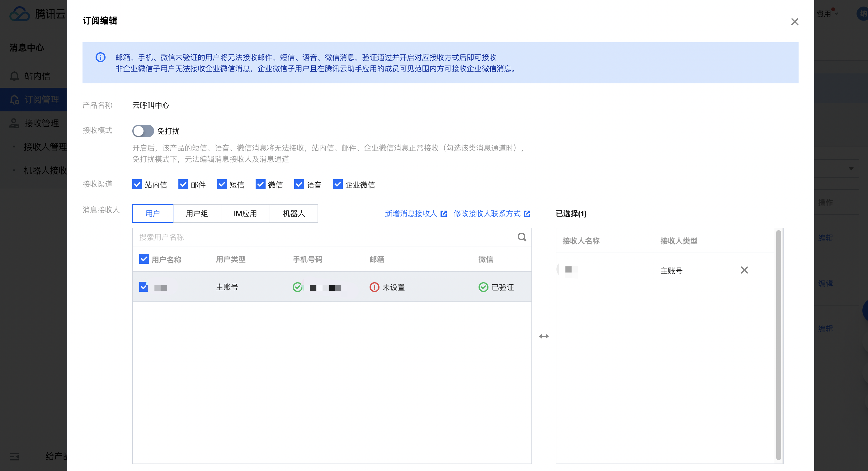Click the search magnifier icon

(521, 237)
